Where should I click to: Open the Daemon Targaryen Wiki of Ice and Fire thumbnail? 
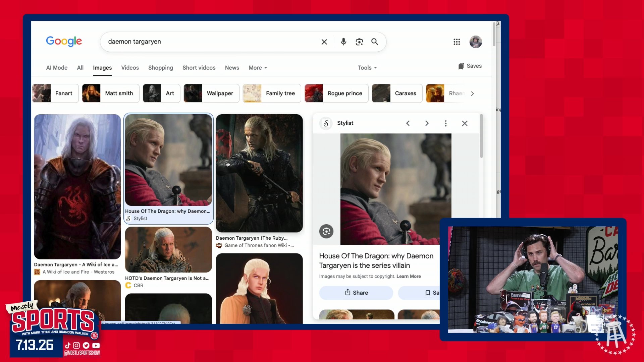click(x=77, y=187)
